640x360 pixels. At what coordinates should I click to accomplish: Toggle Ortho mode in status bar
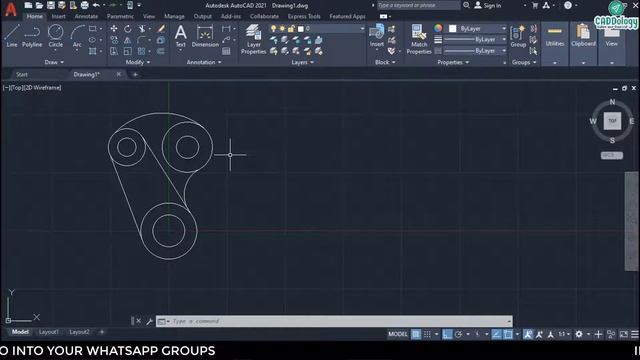(x=447, y=334)
